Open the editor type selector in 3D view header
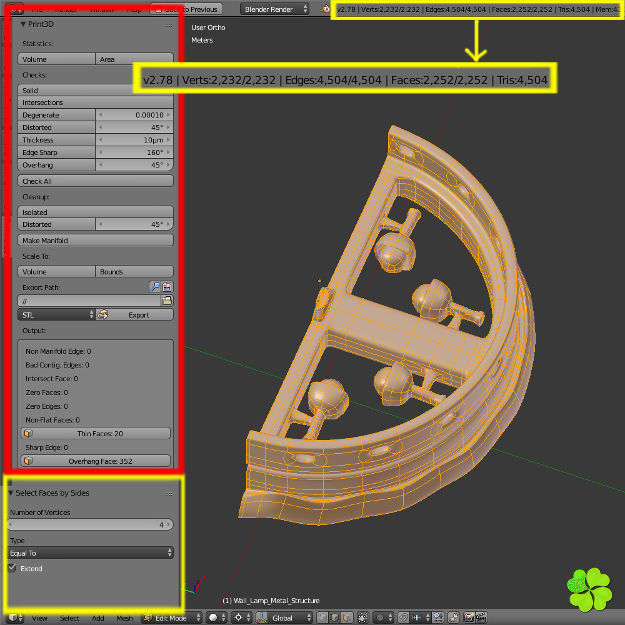 pos(15,617)
